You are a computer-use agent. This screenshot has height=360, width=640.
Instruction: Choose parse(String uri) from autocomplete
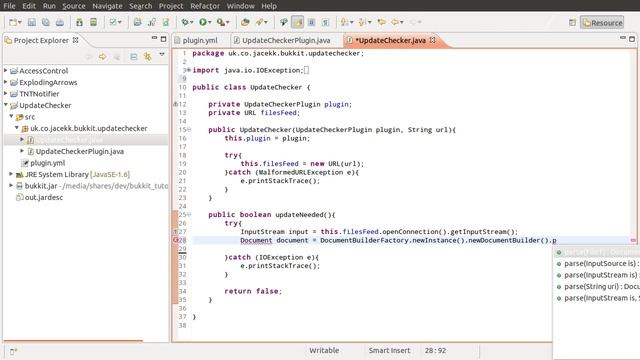pos(598,287)
